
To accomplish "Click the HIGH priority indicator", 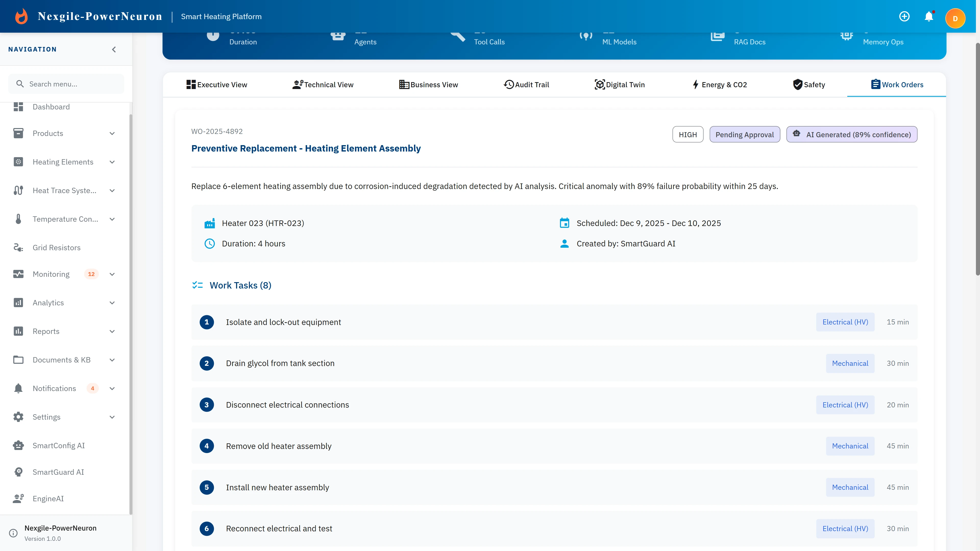I will click(x=688, y=134).
